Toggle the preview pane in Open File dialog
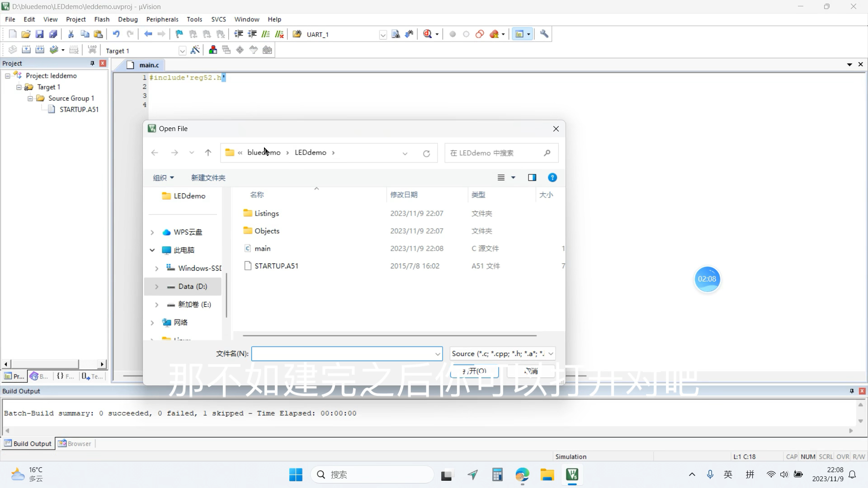The image size is (868, 488). tap(532, 178)
